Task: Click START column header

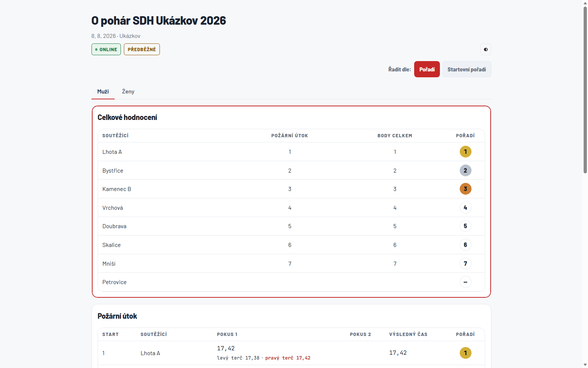Action: pyautogui.click(x=110, y=335)
